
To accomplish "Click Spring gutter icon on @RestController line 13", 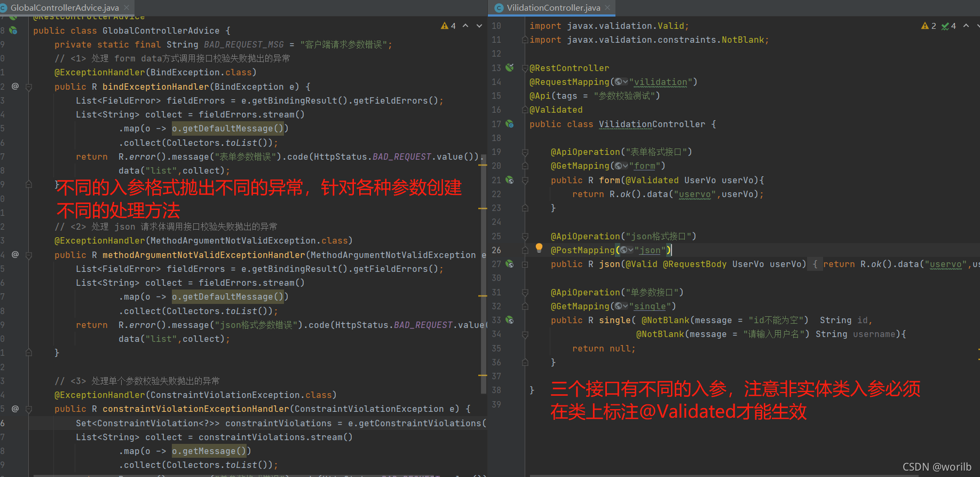I will click(x=510, y=67).
